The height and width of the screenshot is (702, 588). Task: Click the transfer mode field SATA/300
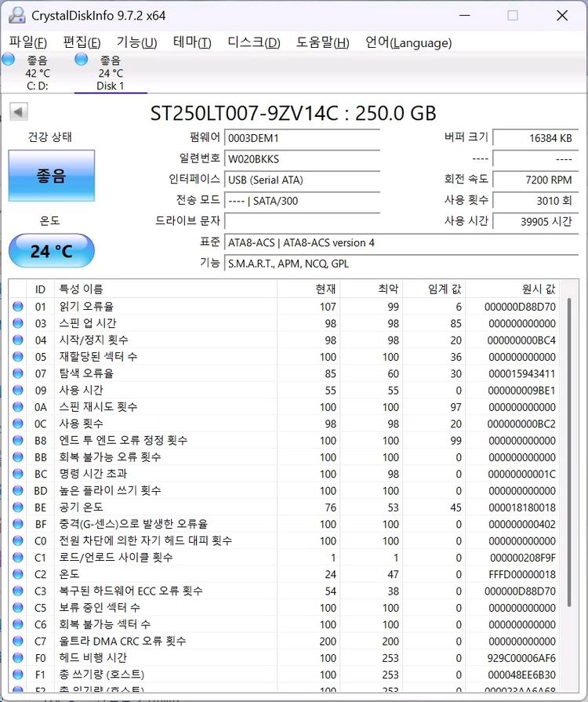[302, 201]
